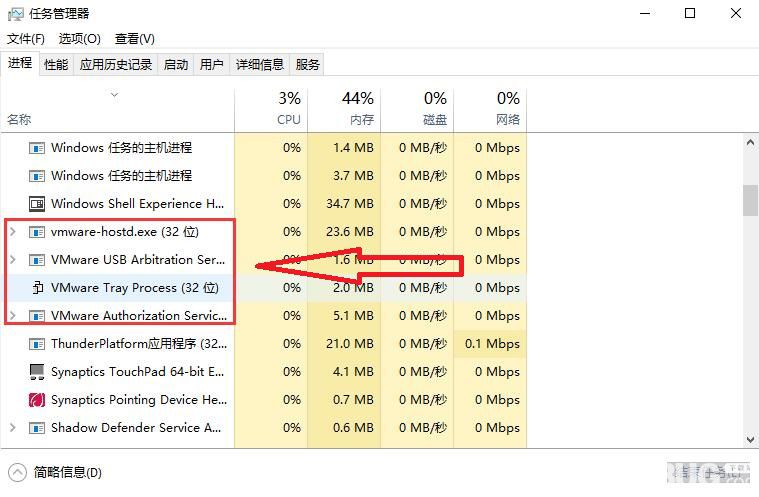The width and height of the screenshot is (759, 497).
Task: Click icon of Windows host process using 3.7 MB
Action: pyautogui.click(x=37, y=176)
